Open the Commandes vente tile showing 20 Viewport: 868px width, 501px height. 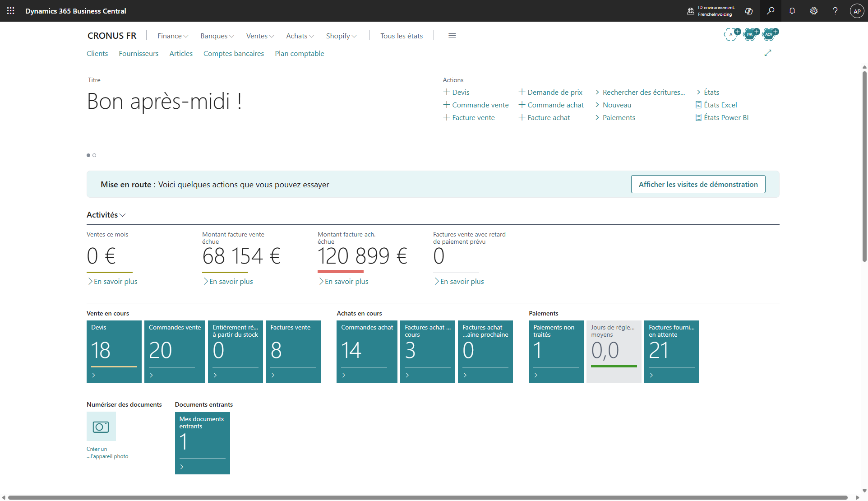(x=175, y=352)
